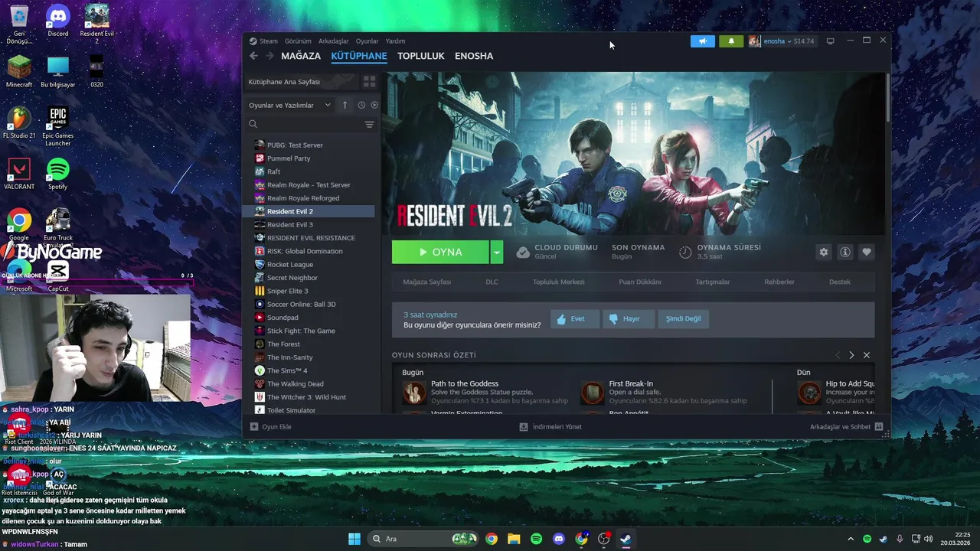Open Spotify desktop shortcut
The height and width of the screenshot is (551, 980).
(x=58, y=174)
